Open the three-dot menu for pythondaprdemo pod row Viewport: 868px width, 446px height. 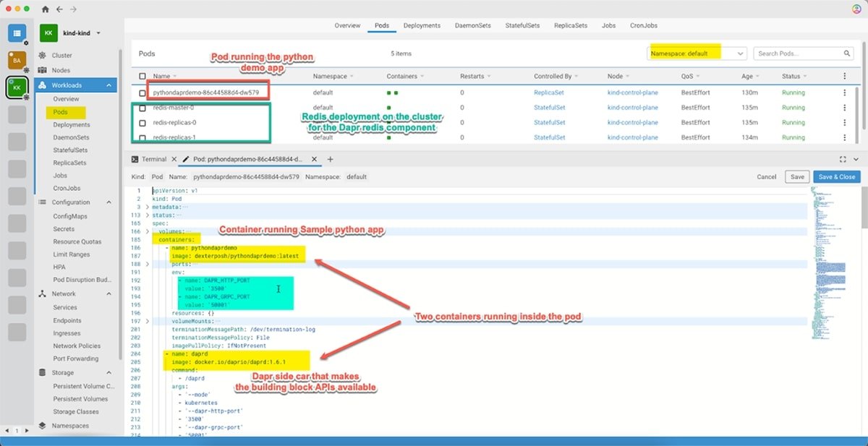[x=844, y=93]
